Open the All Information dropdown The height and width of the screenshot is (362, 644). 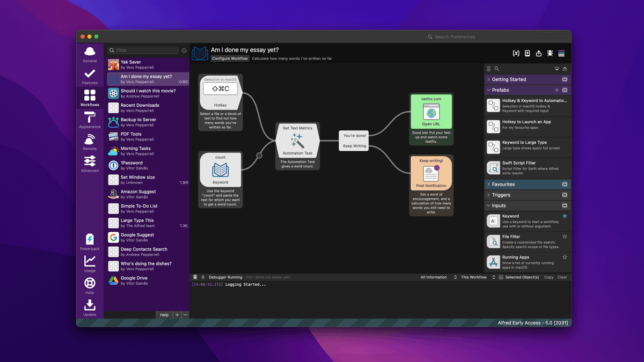pyautogui.click(x=438, y=277)
